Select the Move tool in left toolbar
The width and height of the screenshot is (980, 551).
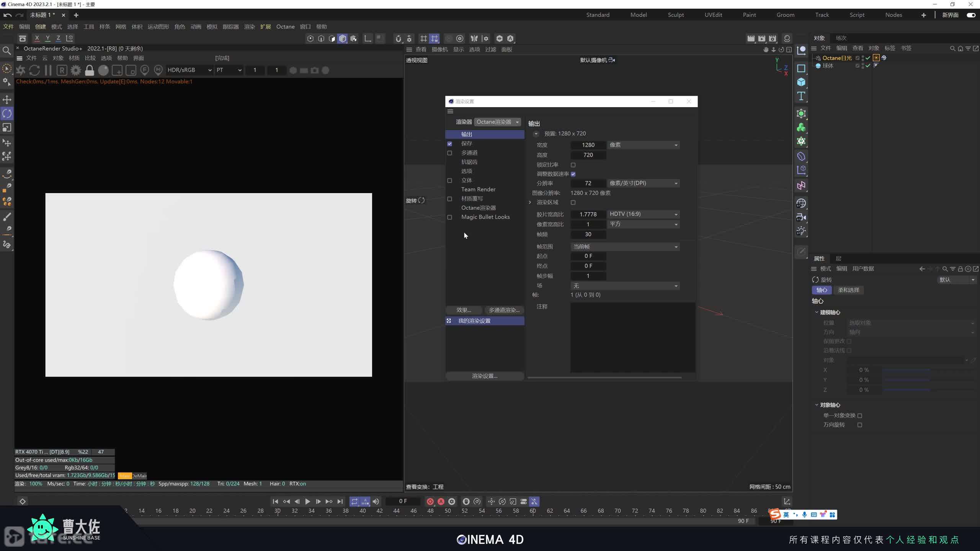7,99
